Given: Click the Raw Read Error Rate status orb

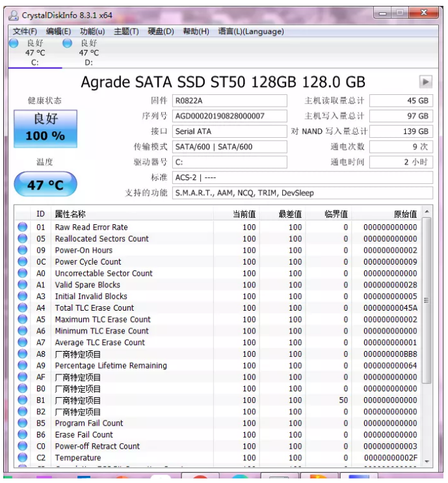Looking at the screenshot, I should (x=23, y=228).
